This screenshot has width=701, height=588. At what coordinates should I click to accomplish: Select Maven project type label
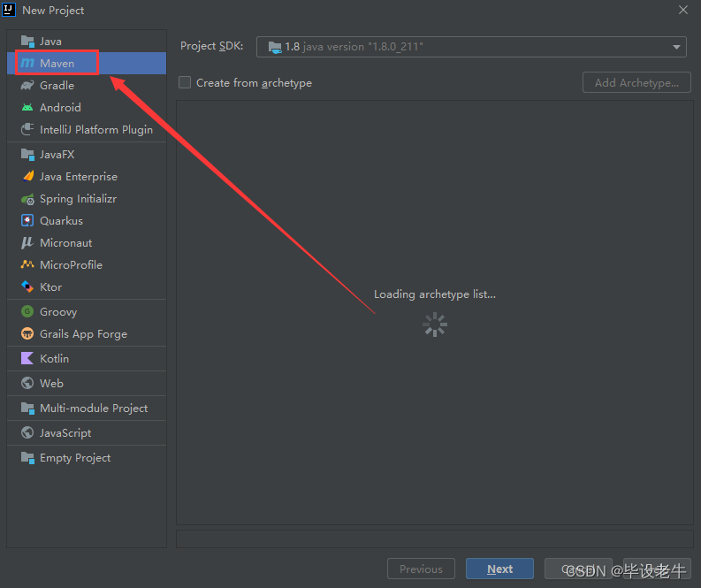point(57,63)
